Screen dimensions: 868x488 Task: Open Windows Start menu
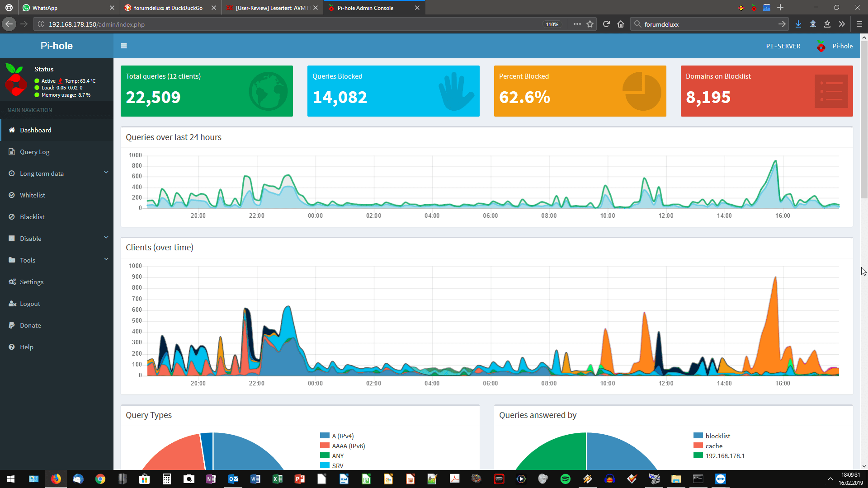pos(11,479)
